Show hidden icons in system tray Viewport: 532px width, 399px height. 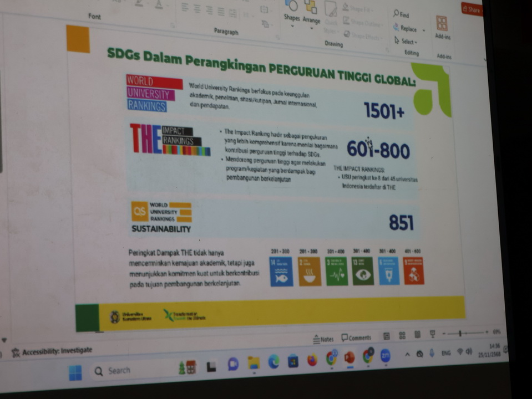pos(407,354)
